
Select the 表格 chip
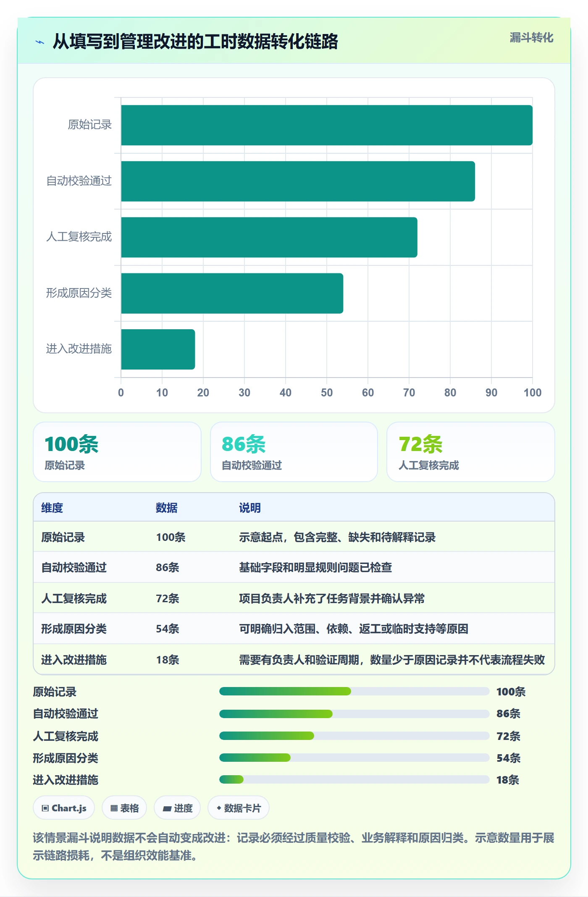(x=124, y=808)
